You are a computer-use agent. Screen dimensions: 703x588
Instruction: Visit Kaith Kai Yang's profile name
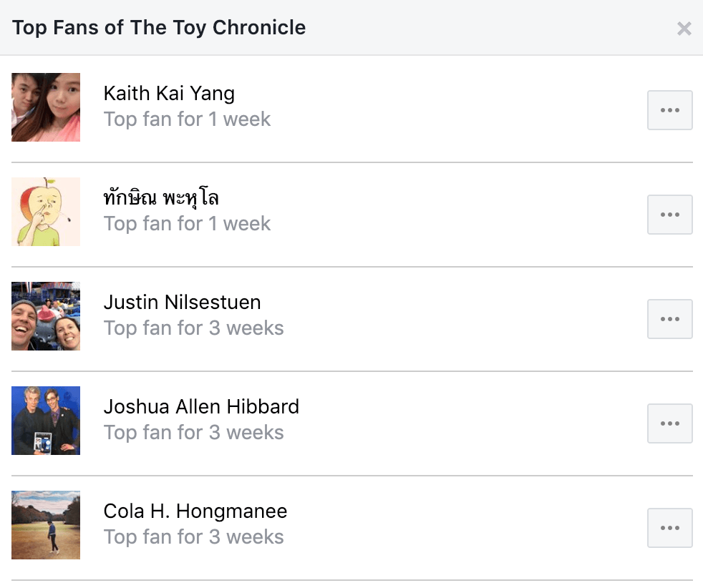tap(169, 94)
